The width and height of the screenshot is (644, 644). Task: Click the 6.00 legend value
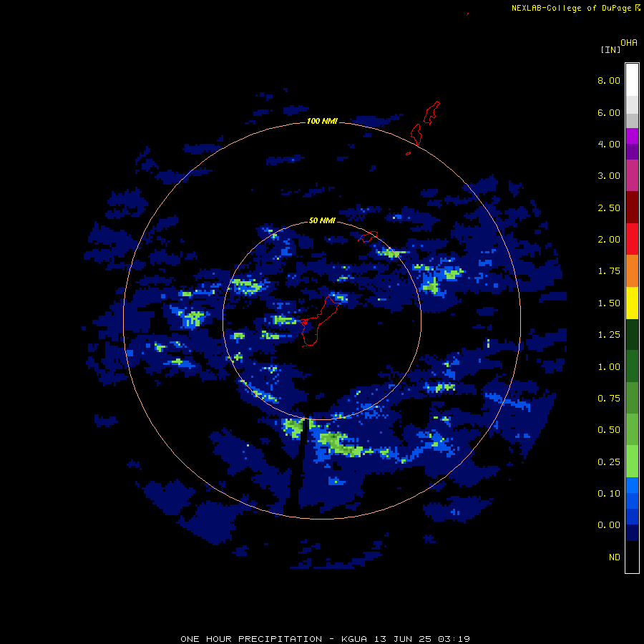click(x=609, y=112)
